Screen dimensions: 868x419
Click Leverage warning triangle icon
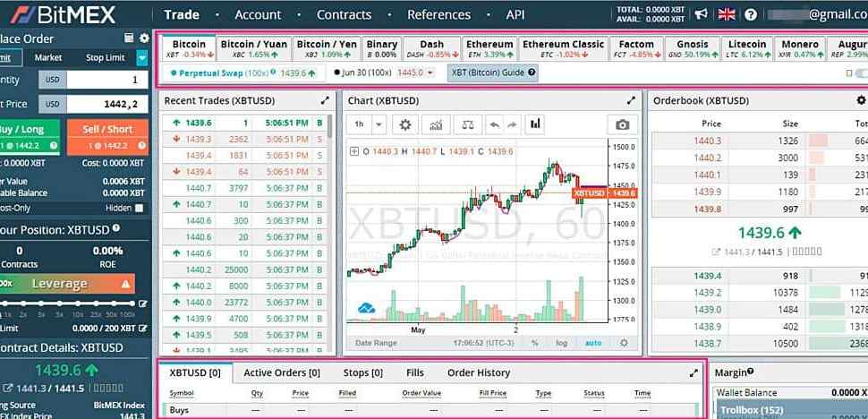click(125, 284)
